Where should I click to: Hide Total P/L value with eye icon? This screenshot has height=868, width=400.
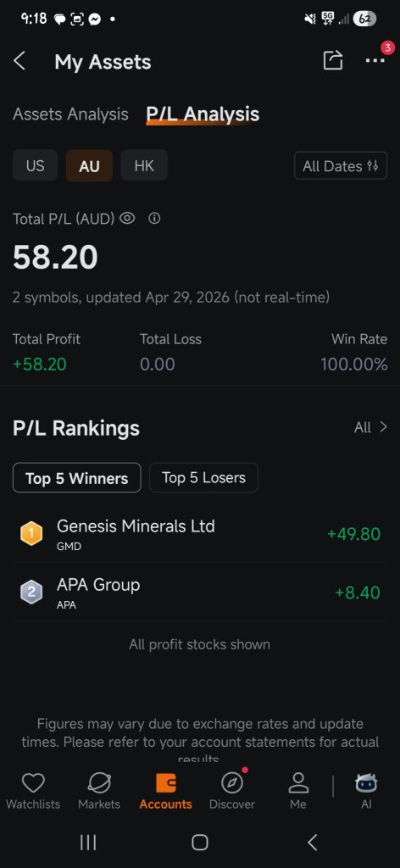point(127,219)
